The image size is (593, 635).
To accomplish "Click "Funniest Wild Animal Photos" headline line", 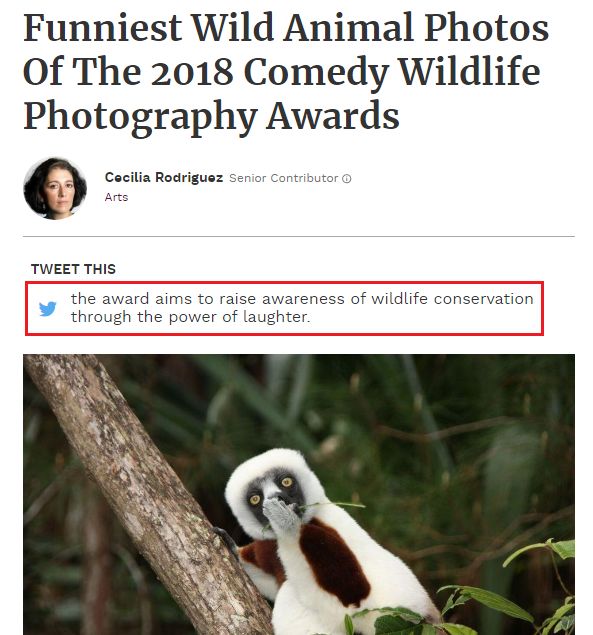I will 286,28.
